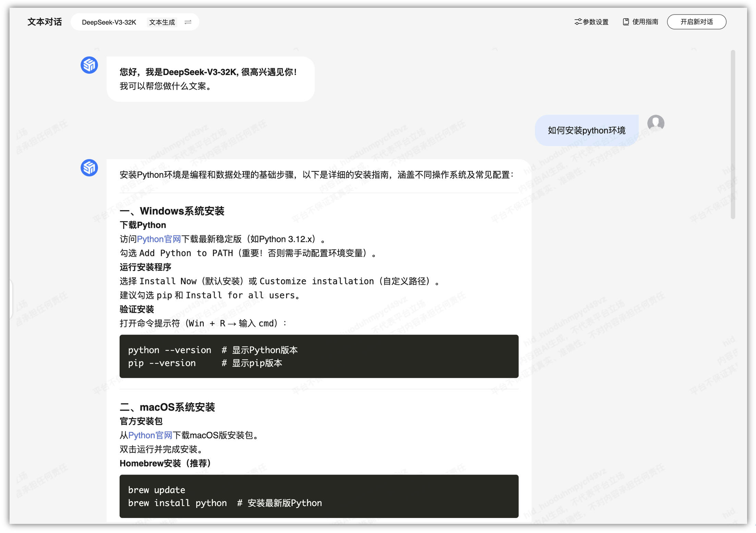Click the code line brew update
The image size is (756, 533).
tap(157, 490)
